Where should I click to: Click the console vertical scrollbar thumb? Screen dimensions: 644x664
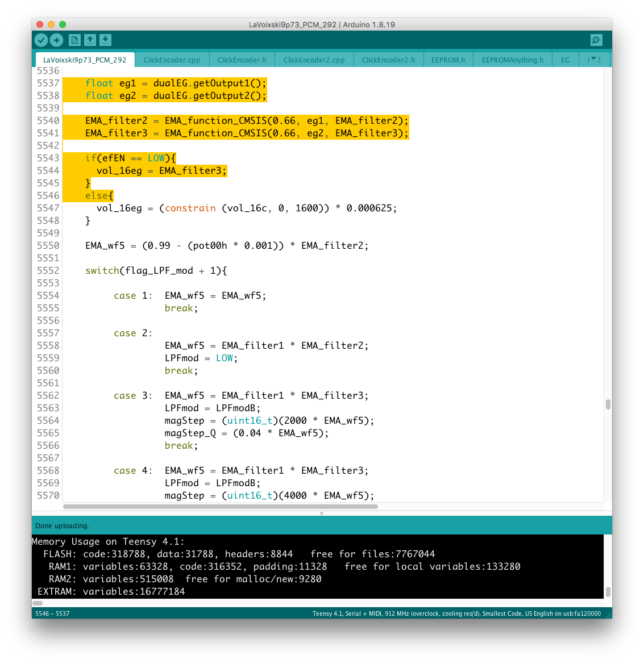(x=608, y=591)
